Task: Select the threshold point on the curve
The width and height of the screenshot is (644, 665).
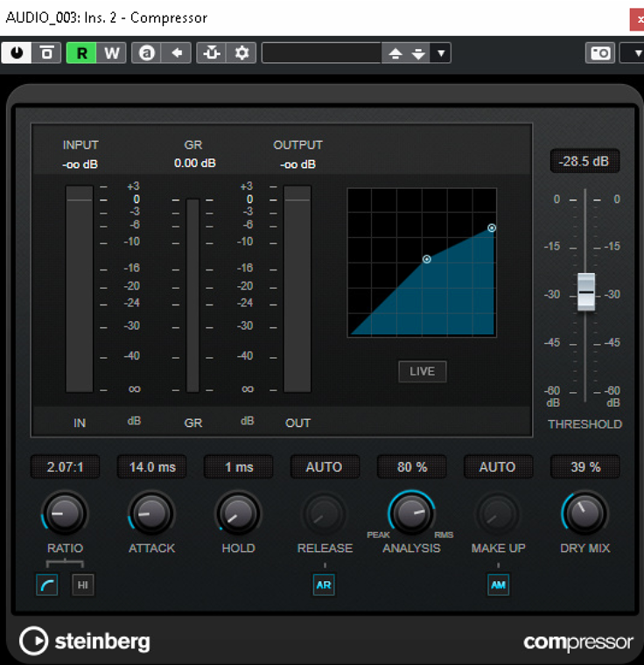Action: (x=427, y=259)
